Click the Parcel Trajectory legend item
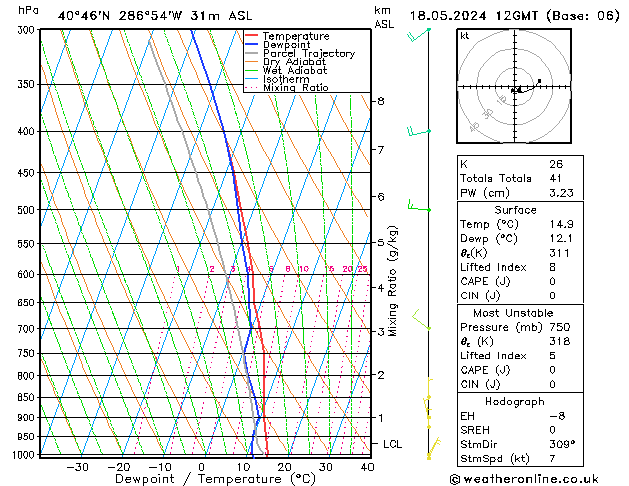This screenshot has height=486, width=629. (x=307, y=54)
